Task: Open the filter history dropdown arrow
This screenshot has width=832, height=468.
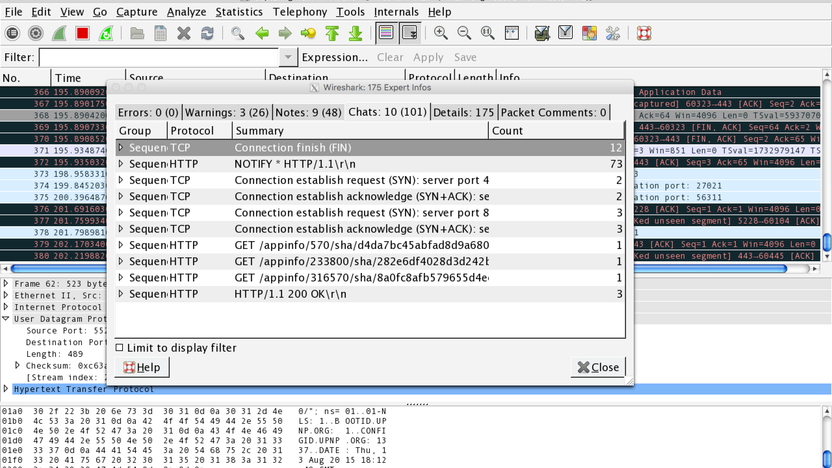Action: click(x=288, y=57)
